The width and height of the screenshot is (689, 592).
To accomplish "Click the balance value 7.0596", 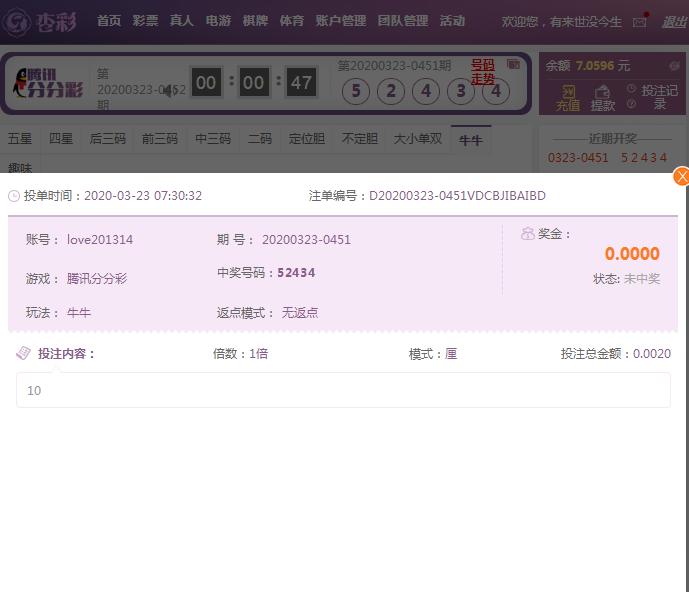I will click(595, 66).
